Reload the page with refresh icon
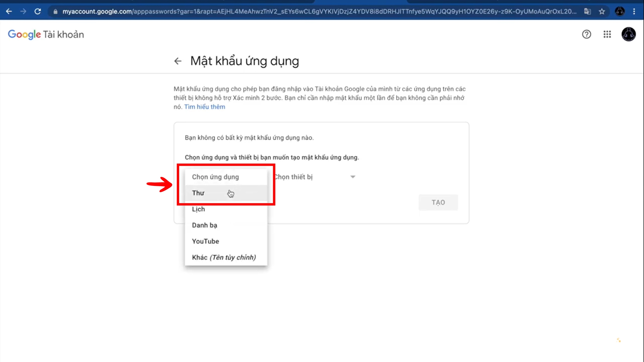The image size is (644, 362). point(38,11)
